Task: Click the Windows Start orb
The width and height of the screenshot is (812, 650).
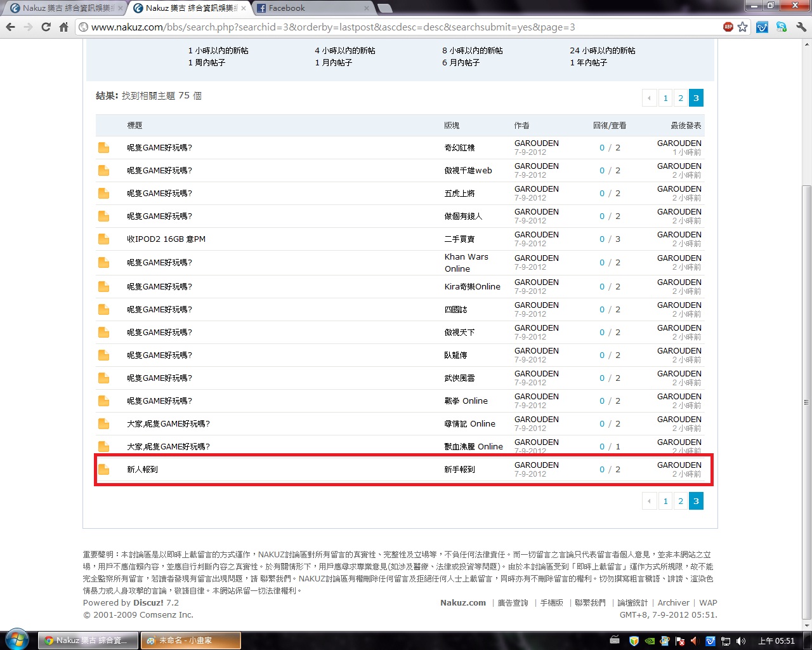Action: 16,639
